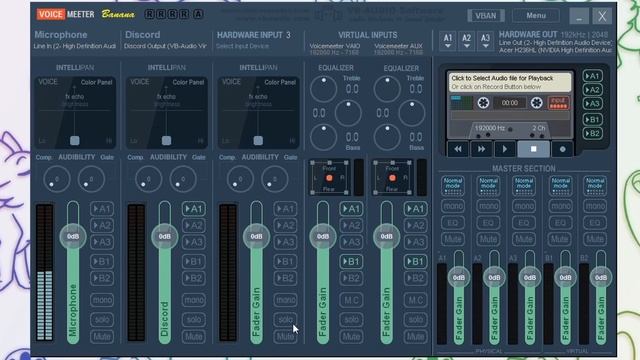Route Microphone strip to A1
The image size is (640, 360).
pyautogui.click(x=102, y=209)
